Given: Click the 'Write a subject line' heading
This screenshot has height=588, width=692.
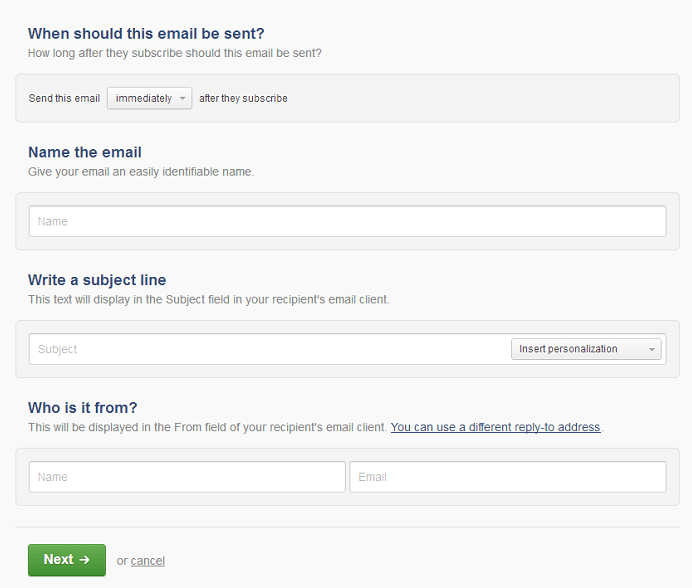Looking at the screenshot, I should coord(97,280).
